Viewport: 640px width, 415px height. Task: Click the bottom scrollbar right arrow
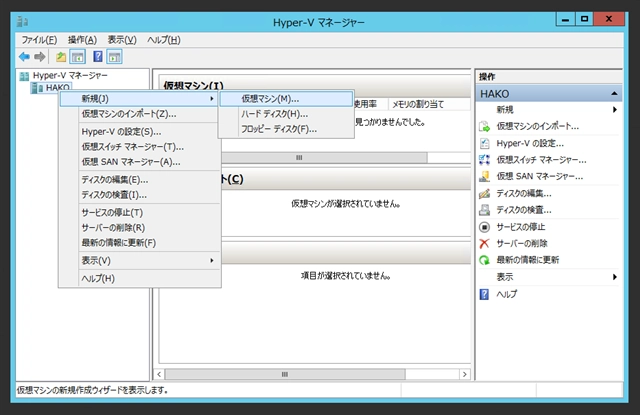coord(464,374)
